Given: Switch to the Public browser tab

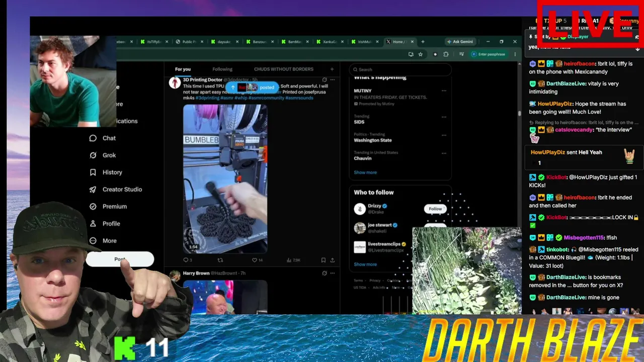Looking at the screenshot, I should click(189, 42).
